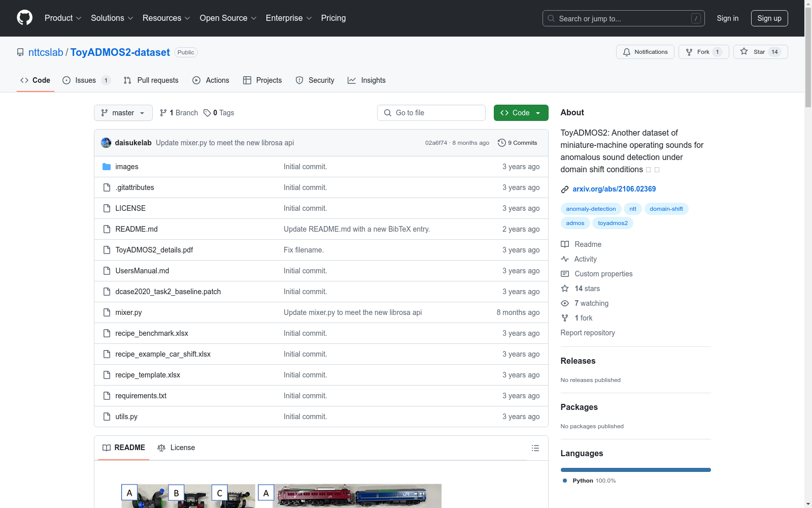The width and height of the screenshot is (812, 508).
Task: Expand the Open Source menu
Action: [x=228, y=18]
